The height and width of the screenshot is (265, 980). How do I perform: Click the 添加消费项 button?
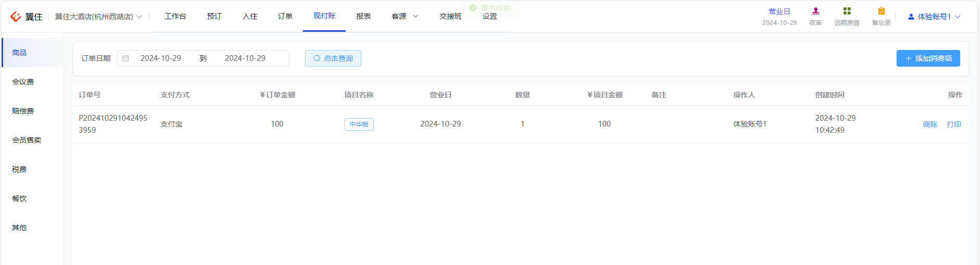(928, 58)
